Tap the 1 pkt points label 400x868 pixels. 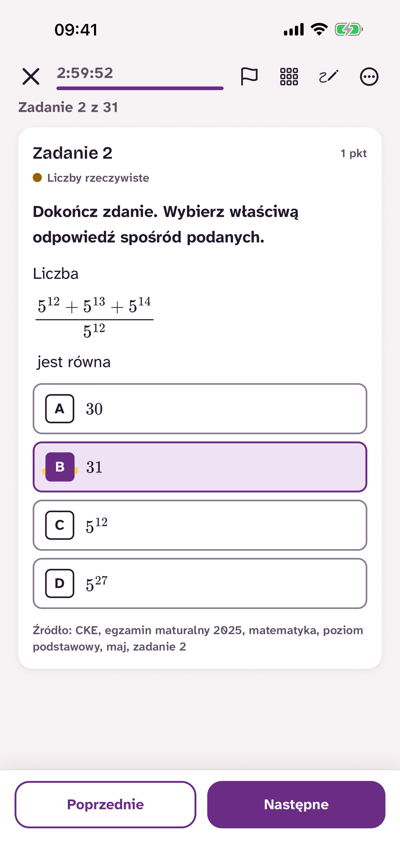click(x=353, y=153)
